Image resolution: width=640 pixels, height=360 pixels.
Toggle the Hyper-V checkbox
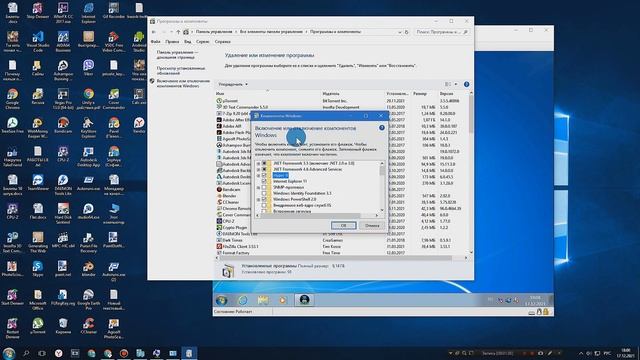click(264, 175)
